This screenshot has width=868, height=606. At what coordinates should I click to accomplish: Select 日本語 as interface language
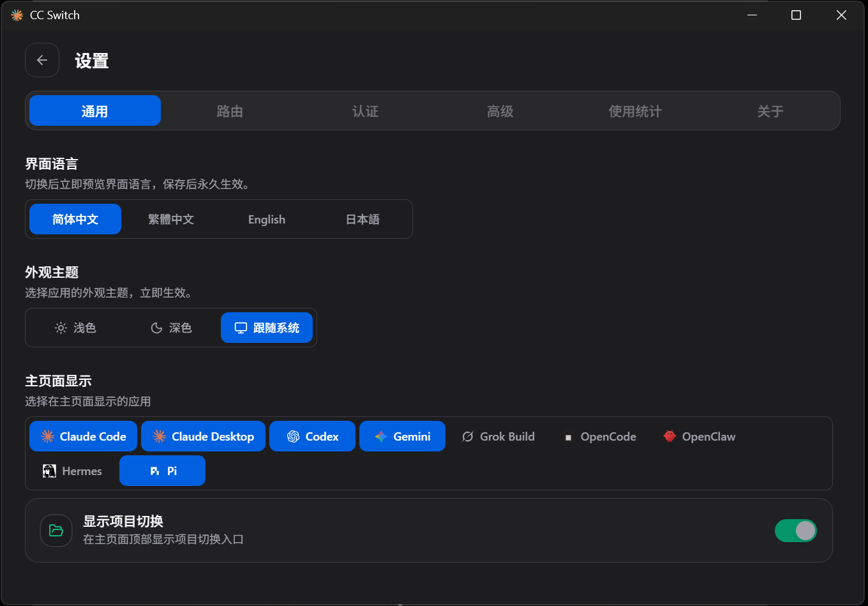(363, 219)
